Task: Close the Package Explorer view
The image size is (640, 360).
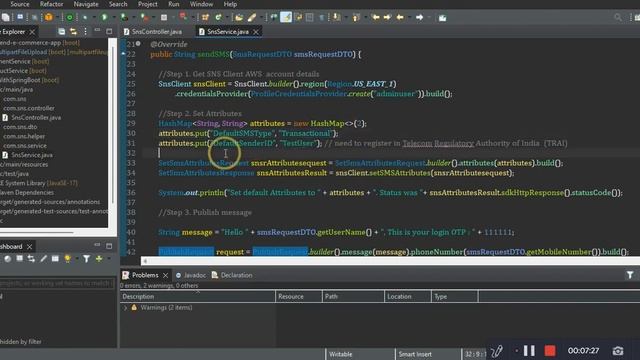Action: (32, 31)
